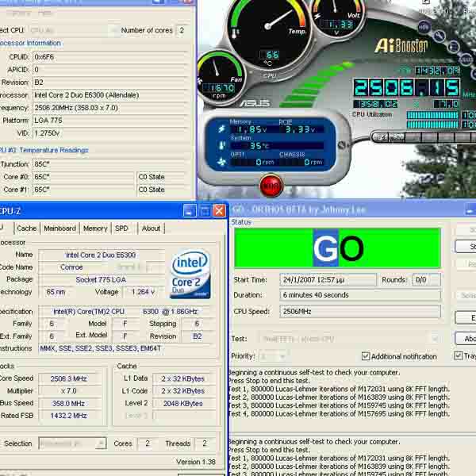Click the round ASUS button in AI Booster

465,59
